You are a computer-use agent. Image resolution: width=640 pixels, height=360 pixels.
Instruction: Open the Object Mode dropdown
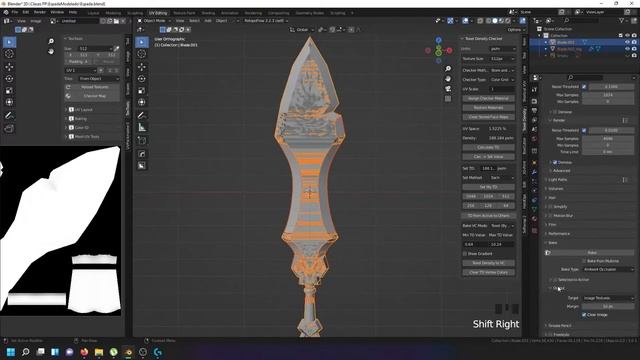154,20
